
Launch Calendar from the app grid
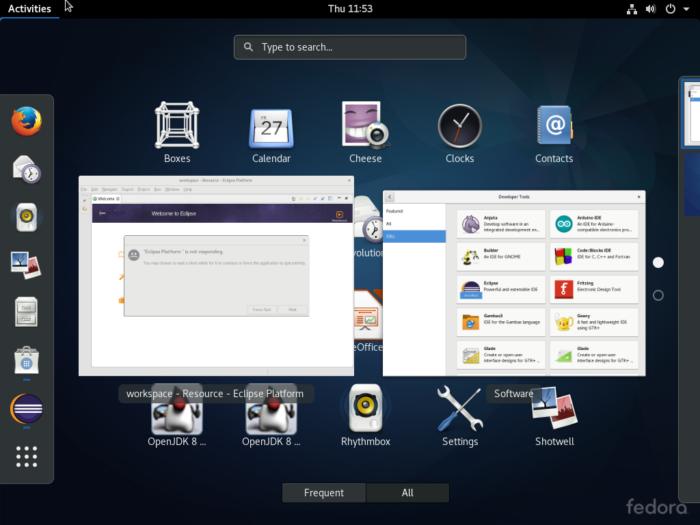[x=271, y=133]
